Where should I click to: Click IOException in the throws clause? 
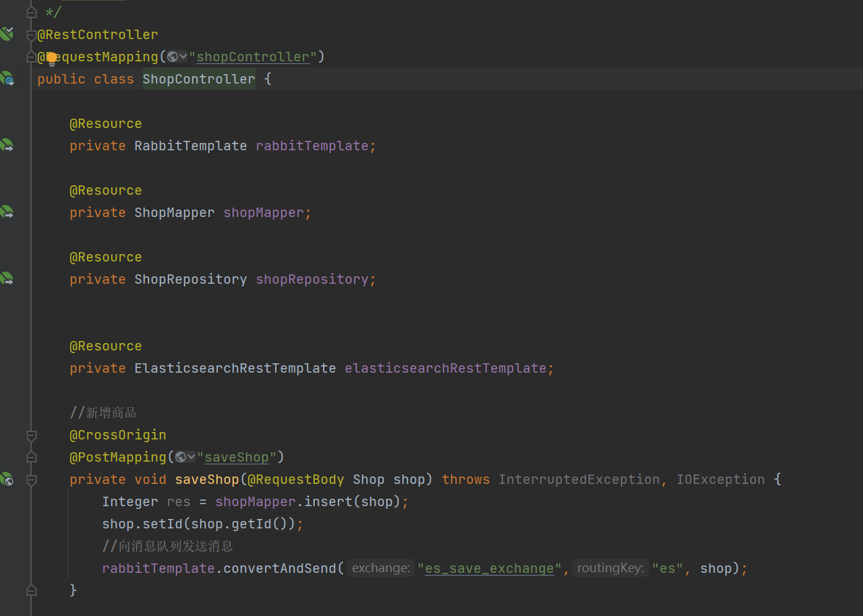721,479
